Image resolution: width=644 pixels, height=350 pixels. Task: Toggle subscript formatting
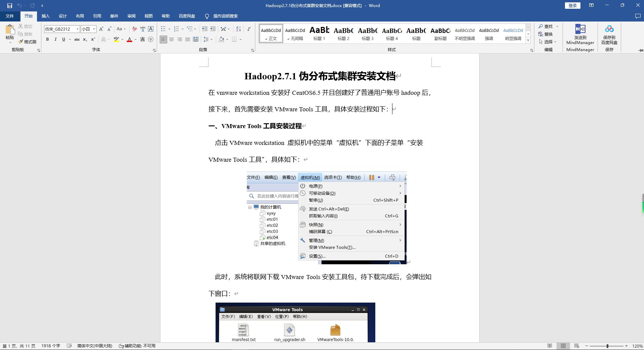tap(85, 39)
